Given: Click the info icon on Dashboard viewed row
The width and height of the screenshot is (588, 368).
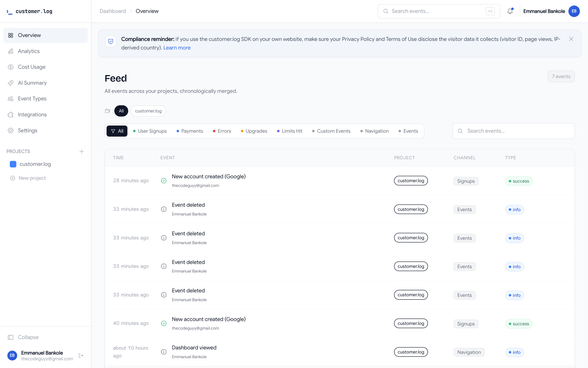Looking at the screenshot, I should (x=164, y=352).
